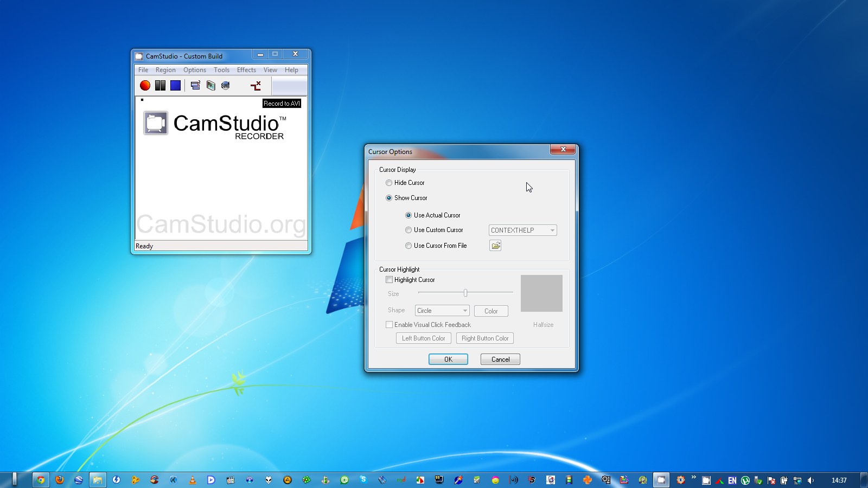Launch VLC from the taskbar

(193, 480)
